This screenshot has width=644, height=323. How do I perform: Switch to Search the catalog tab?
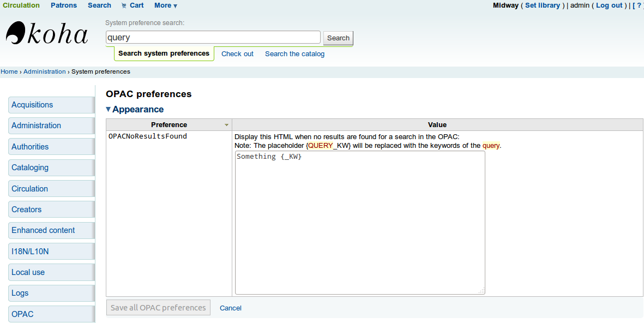point(294,54)
